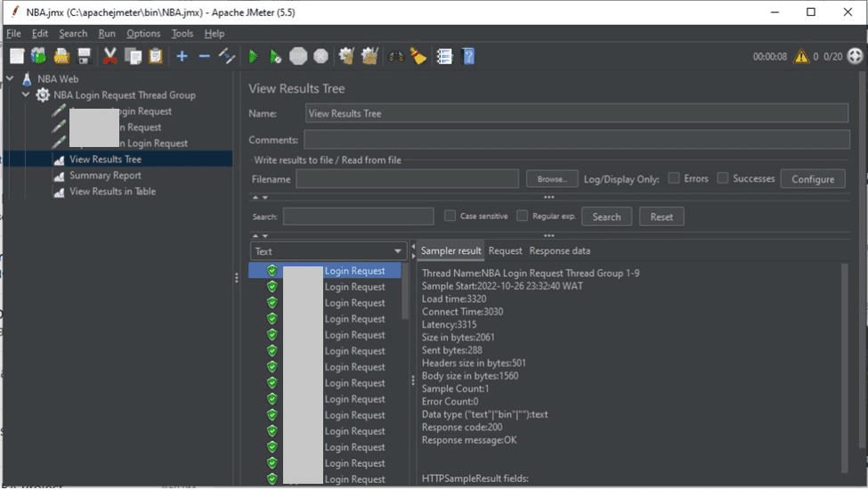868x490 pixels.
Task: Enable the Errors only checkbox
Action: click(674, 178)
